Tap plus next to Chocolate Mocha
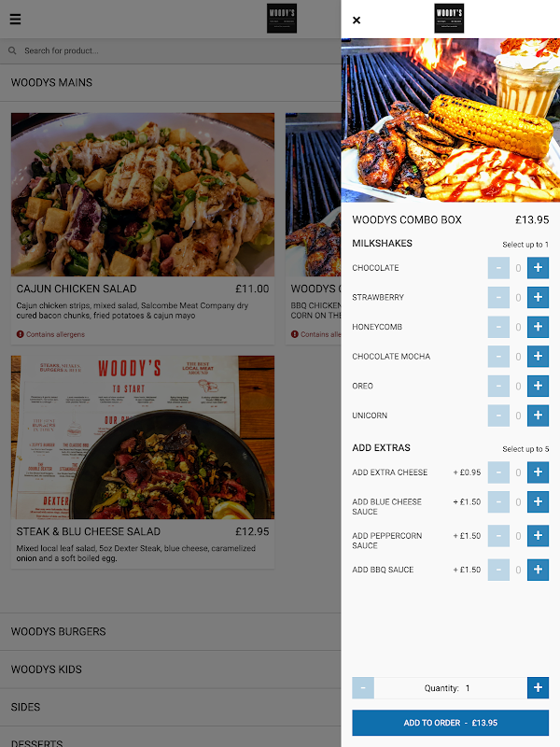Screen dimensions: 560x747 tap(538, 357)
